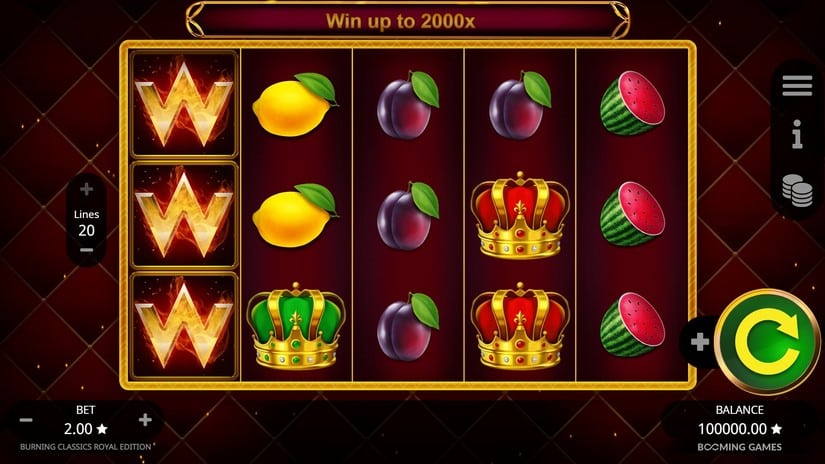Select the top lemon symbol

point(295,105)
